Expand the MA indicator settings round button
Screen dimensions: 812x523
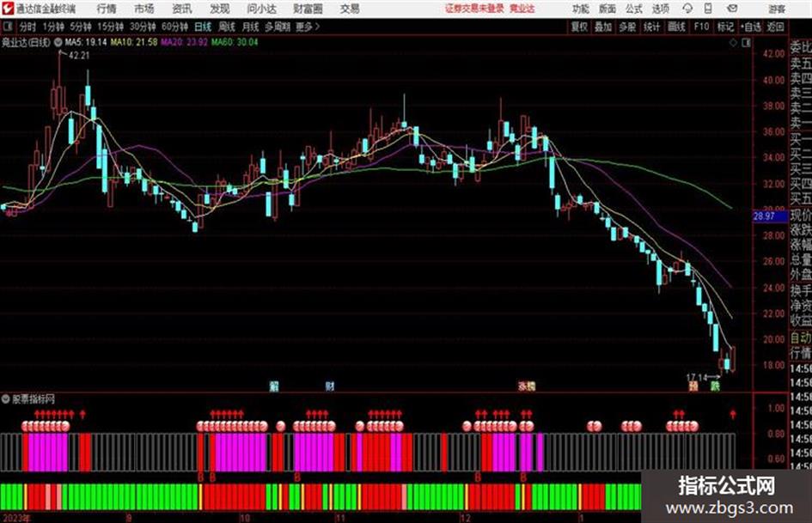[58, 42]
